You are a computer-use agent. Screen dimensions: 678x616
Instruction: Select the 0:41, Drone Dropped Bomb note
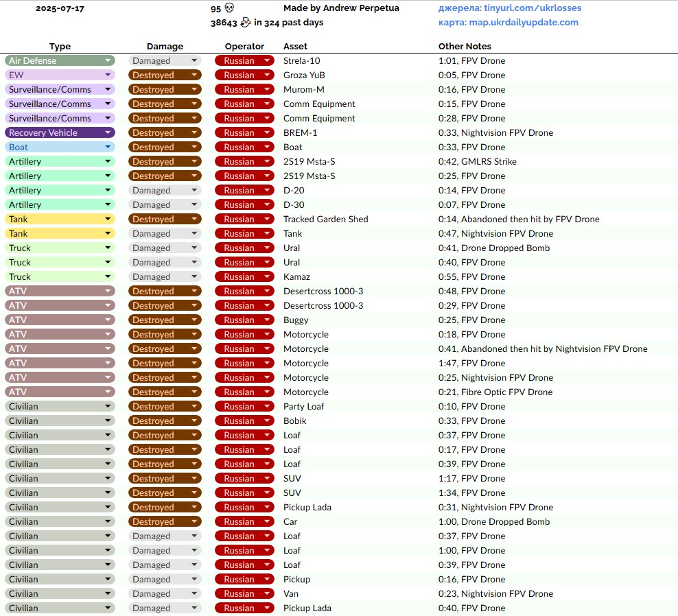494,248
